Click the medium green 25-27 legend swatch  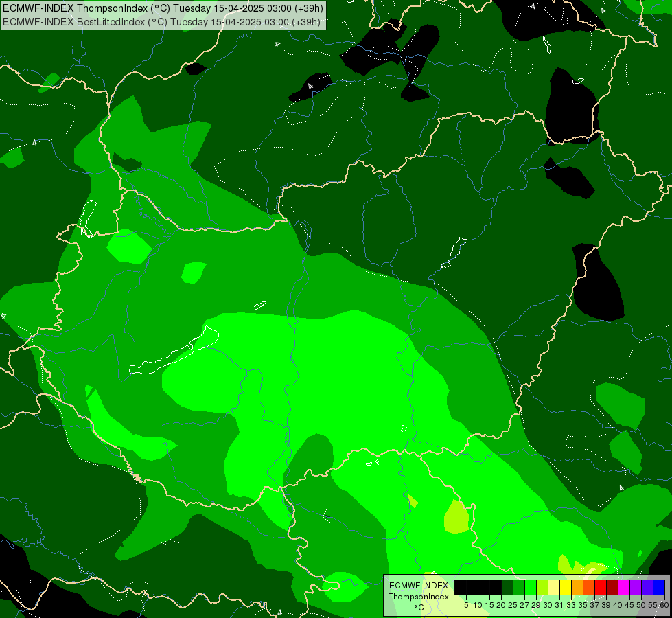point(518,587)
